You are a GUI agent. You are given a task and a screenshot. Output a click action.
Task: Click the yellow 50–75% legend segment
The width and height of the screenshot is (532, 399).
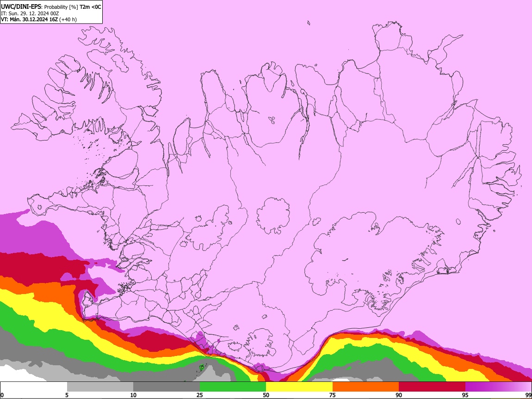pyautogui.click(x=299, y=387)
